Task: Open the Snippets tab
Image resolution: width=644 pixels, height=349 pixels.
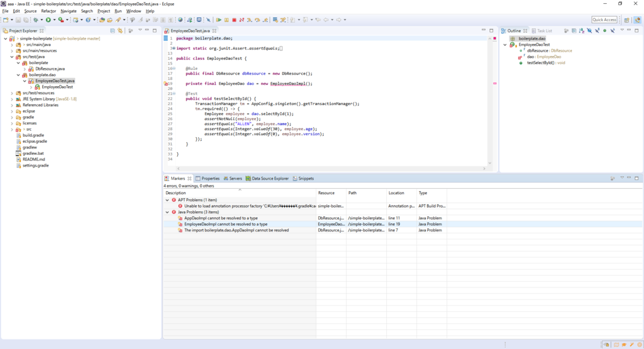Action: click(x=303, y=179)
